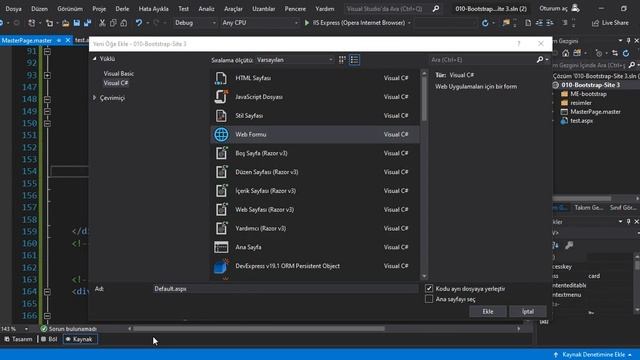This screenshot has height=360, width=640.
Task: Click the Copy icon in toolbar
Action: tap(113, 23)
